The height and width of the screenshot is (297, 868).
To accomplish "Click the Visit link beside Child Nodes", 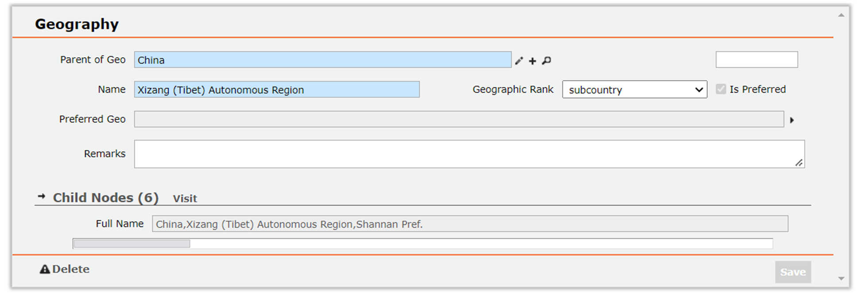I will tap(185, 199).
